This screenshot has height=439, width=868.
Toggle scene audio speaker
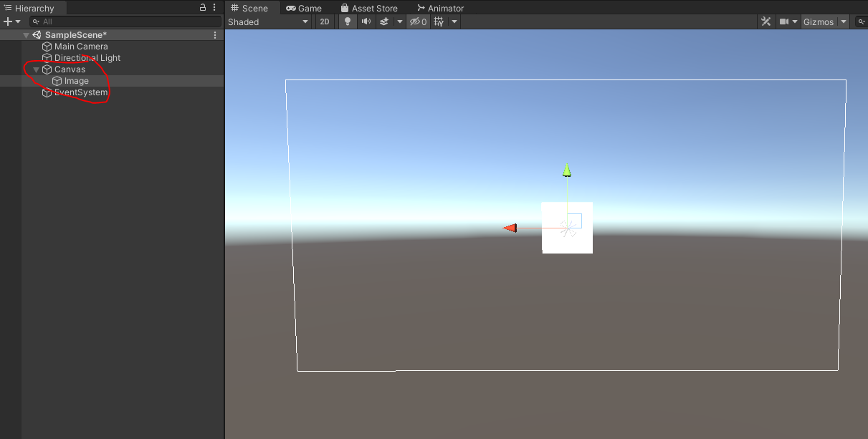point(366,22)
